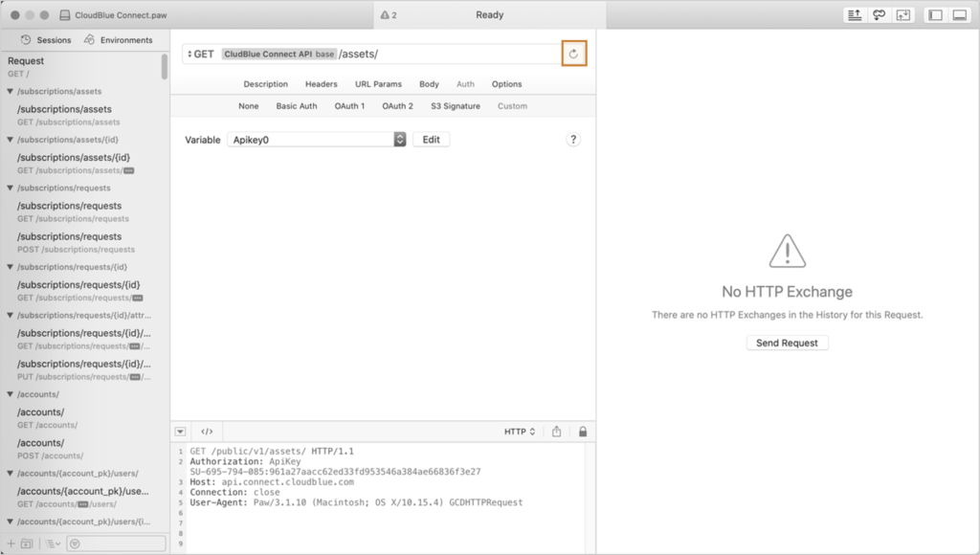Send the request with the refresh icon

[x=573, y=54]
